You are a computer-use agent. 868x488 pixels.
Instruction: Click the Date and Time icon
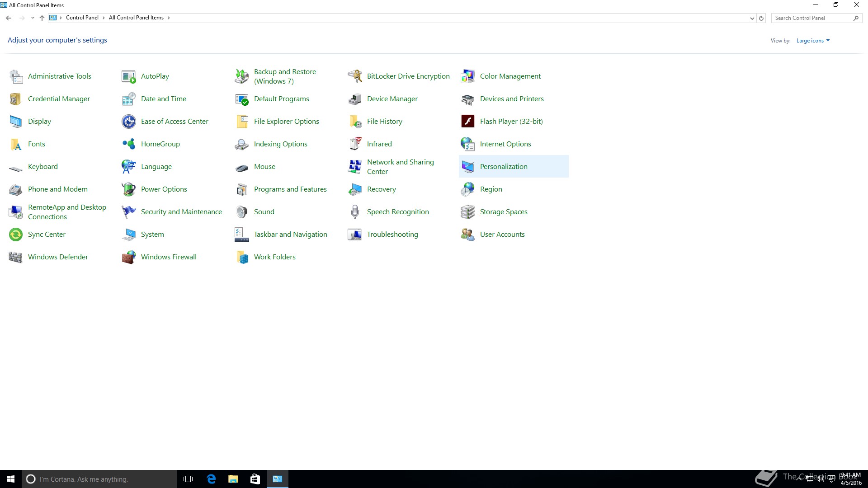coord(129,99)
